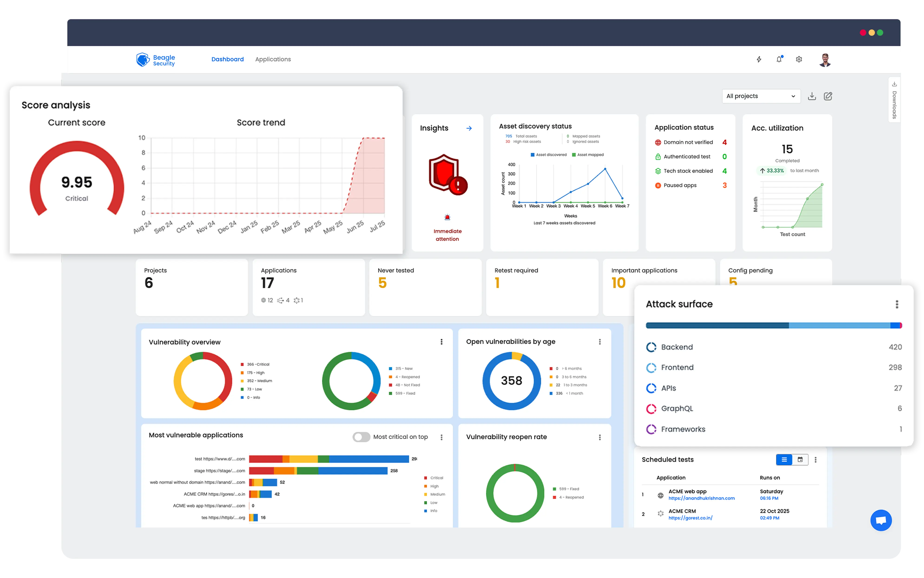Open the settings gear icon
924x578 pixels.
click(799, 59)
